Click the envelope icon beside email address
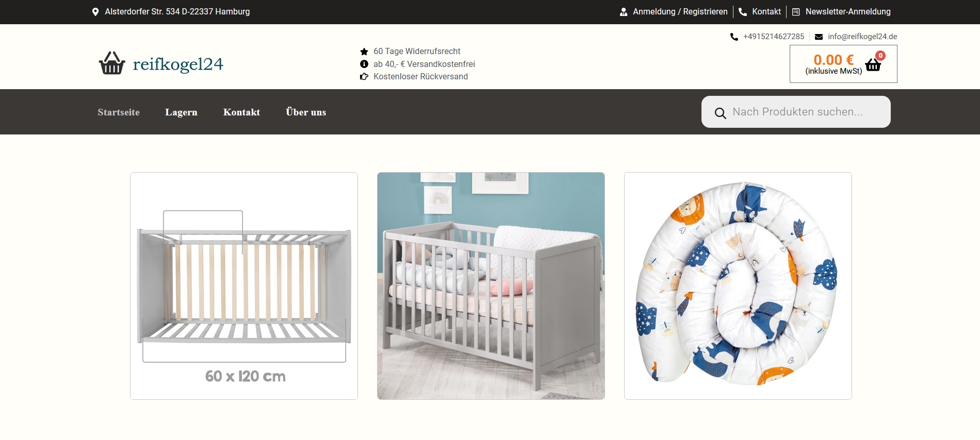Image resolution: width=980 pixels, height=440 pixels. coord(819,37)
